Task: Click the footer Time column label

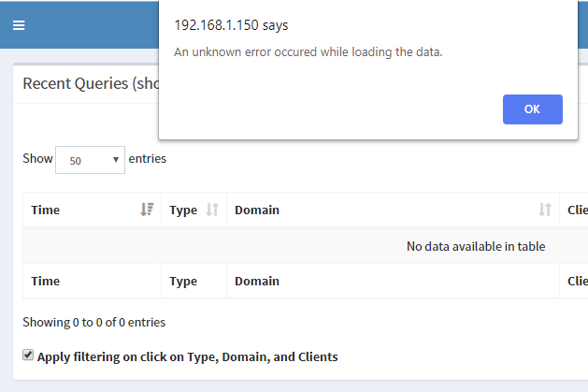Action: point(46,281)
